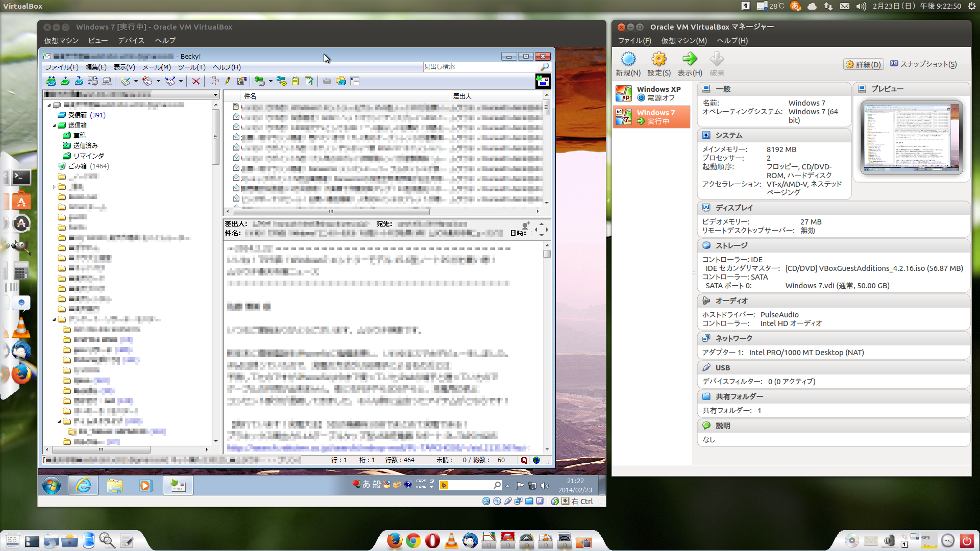Click the folders with tray toolbar icon
Image resolution: width=980 pixels, height=551 pixels.
341,81
